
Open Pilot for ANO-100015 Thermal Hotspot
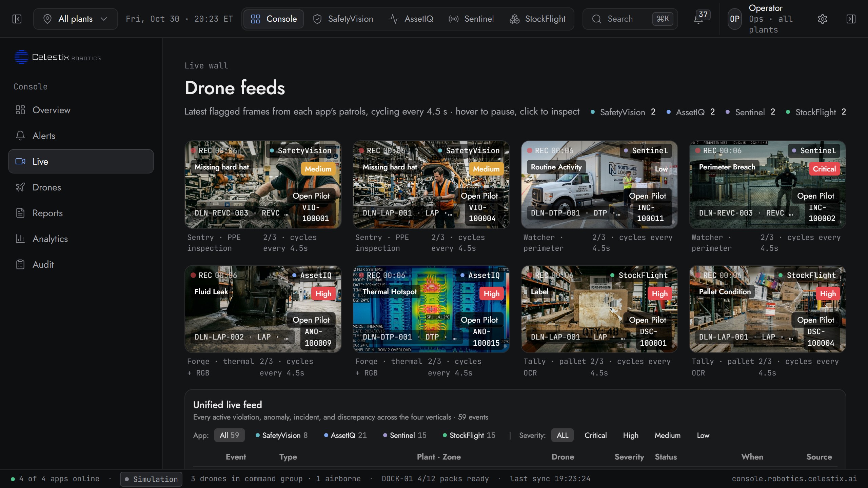479,320
